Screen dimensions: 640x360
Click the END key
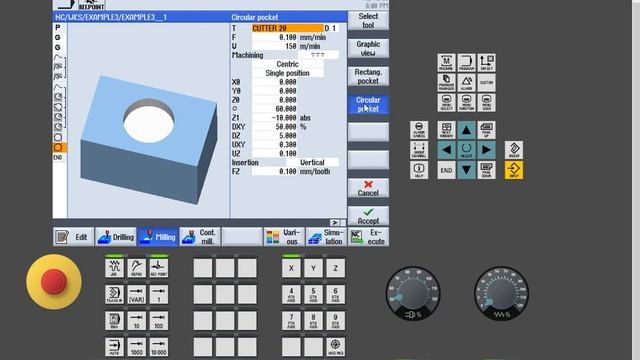[x=446, y=170]
